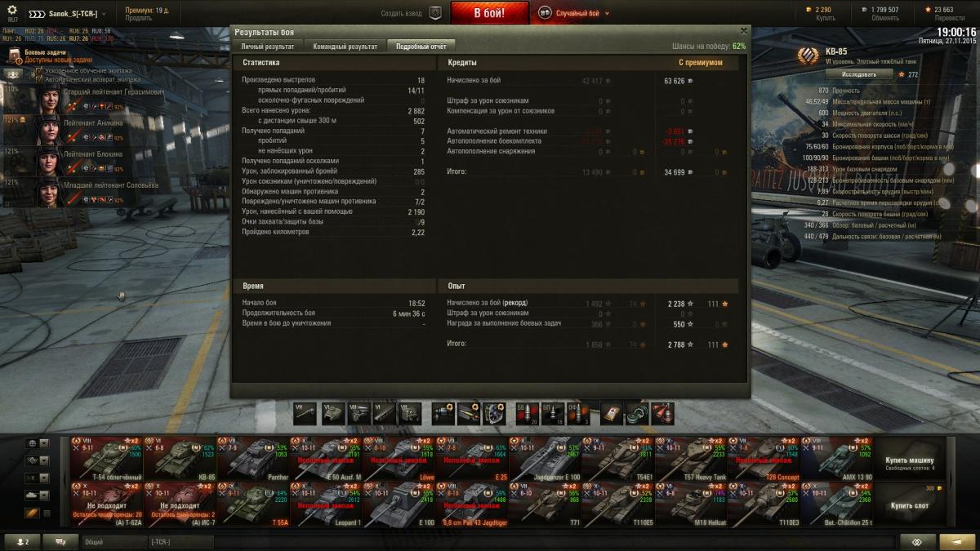
Task: Open the tier VII gun module slot
Action: pyautogui.click(x=305, y=413)
